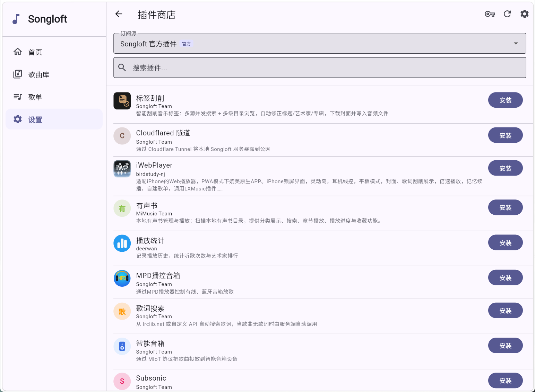Install the MPD播控音箱 plugin
The image size is (535, 392).
(x=506, y=278)
